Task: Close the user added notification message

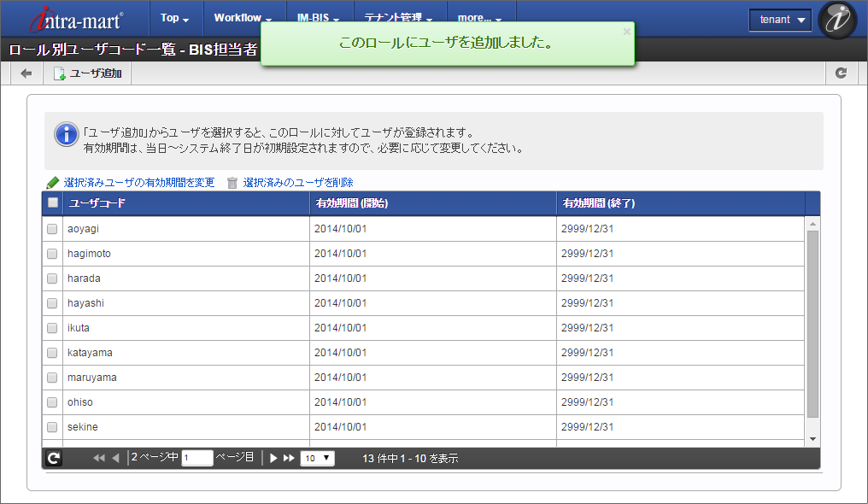Action: (x=627, y=32)
